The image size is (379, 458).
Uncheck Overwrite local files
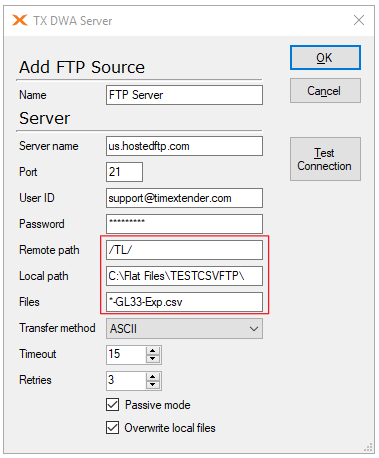tap(113, 427)
